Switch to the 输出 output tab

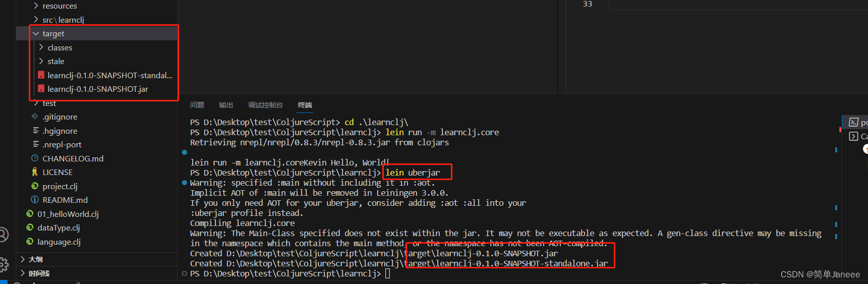coord(226,105)
